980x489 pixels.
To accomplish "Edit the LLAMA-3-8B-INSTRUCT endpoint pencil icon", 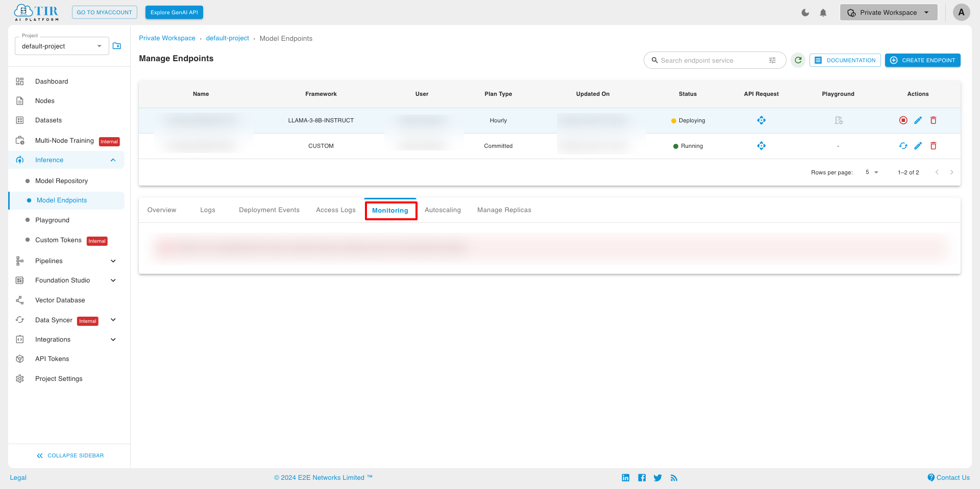I will pyautogui.click(x=918, y=120).
